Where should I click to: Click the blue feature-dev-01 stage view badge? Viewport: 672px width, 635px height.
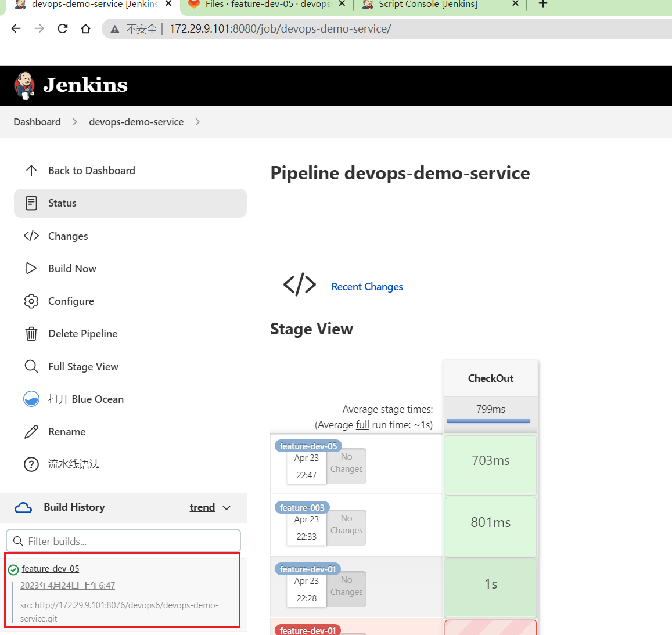point(308,569)
